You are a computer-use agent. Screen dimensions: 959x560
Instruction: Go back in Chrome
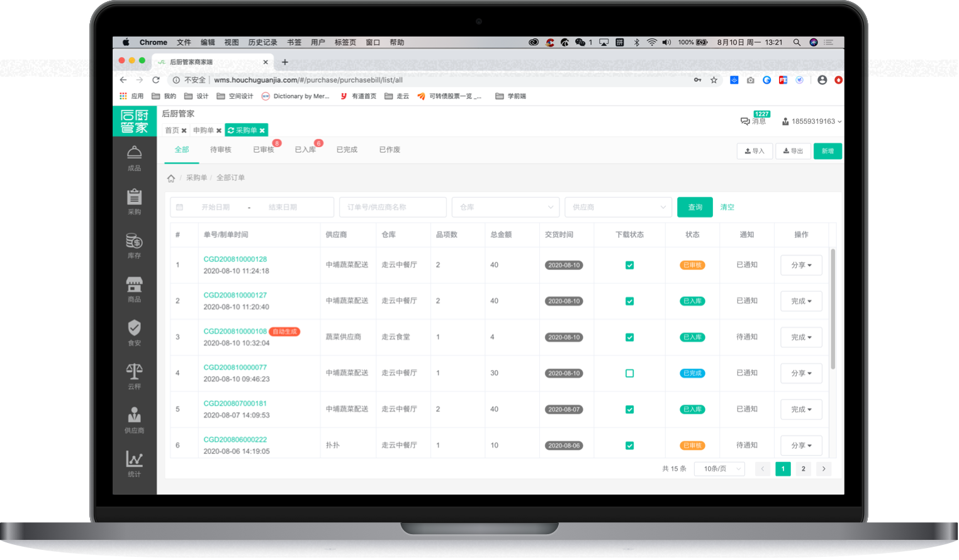pyautogui.click(x=123, y=80)
